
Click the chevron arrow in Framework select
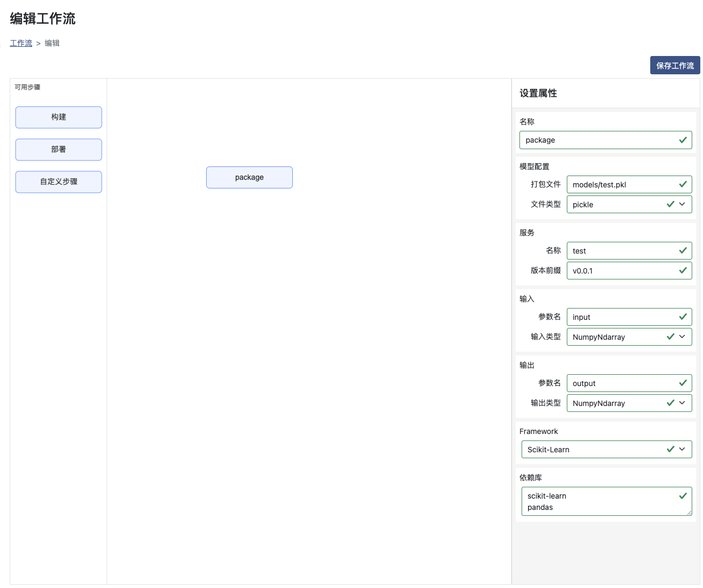coord(683,449)
